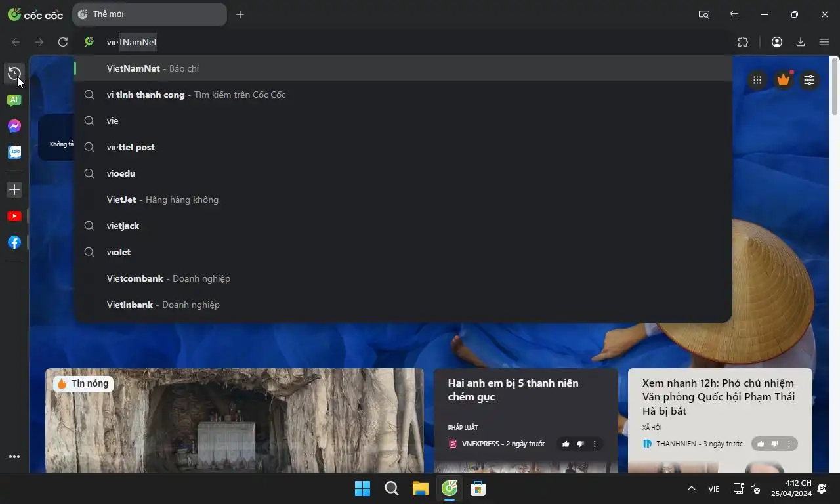Screen dimensions: 840x504
Task: Like the VNEXPRESS article
Action: [x=566, y=444]
